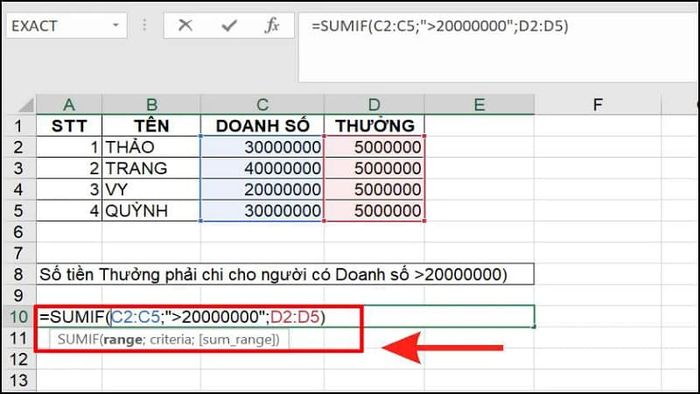
Task: Open Insert Function via fx icon
Action: point(271,25)
